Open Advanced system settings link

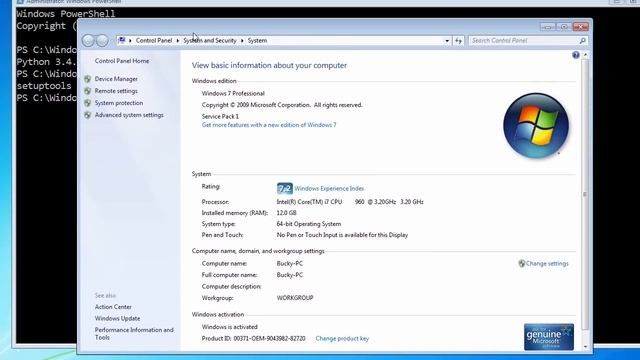tap(129, 115)
